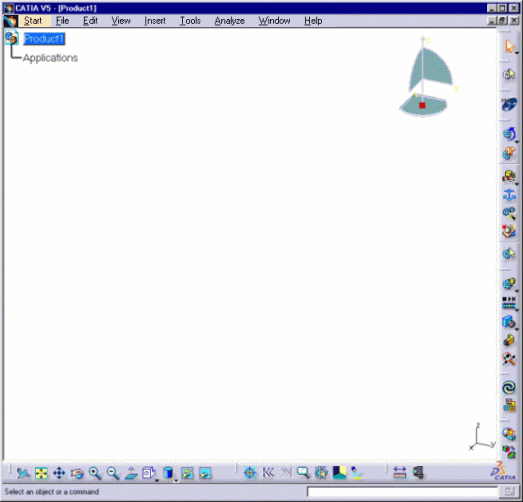Click the Zoom In magnifier
Viewport: 523px width, 502px height.
tap(95, 473)
